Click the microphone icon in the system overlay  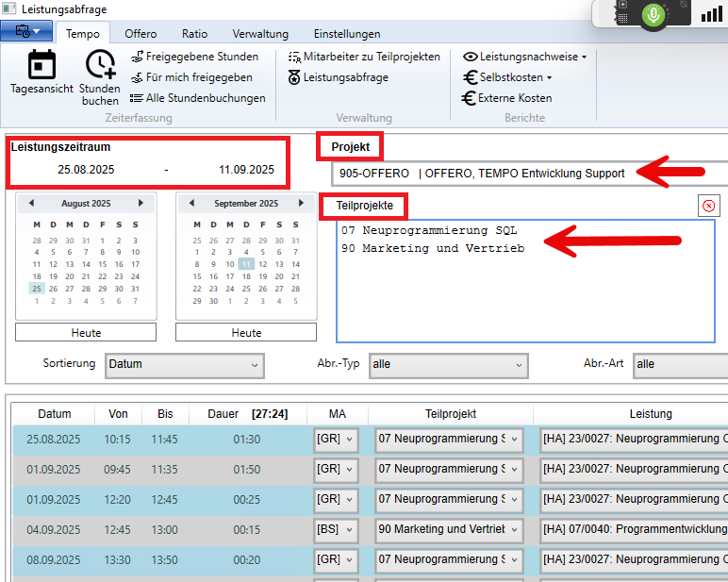652,14
